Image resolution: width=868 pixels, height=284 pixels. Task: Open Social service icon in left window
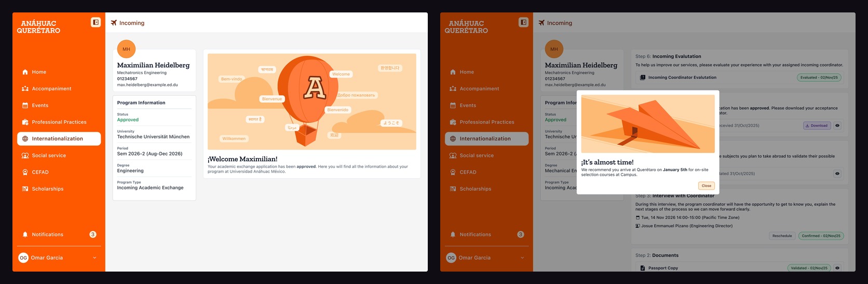[25, 155]
